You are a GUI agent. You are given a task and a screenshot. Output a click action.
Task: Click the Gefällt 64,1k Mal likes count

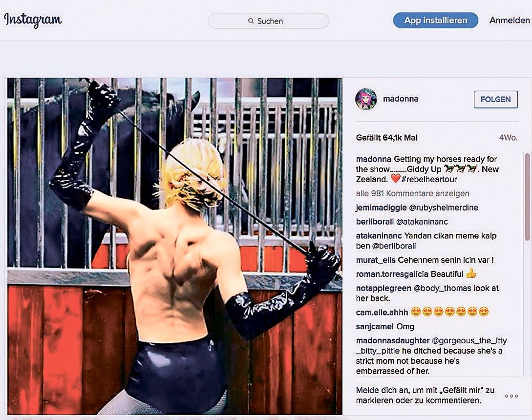coord(387,138)
